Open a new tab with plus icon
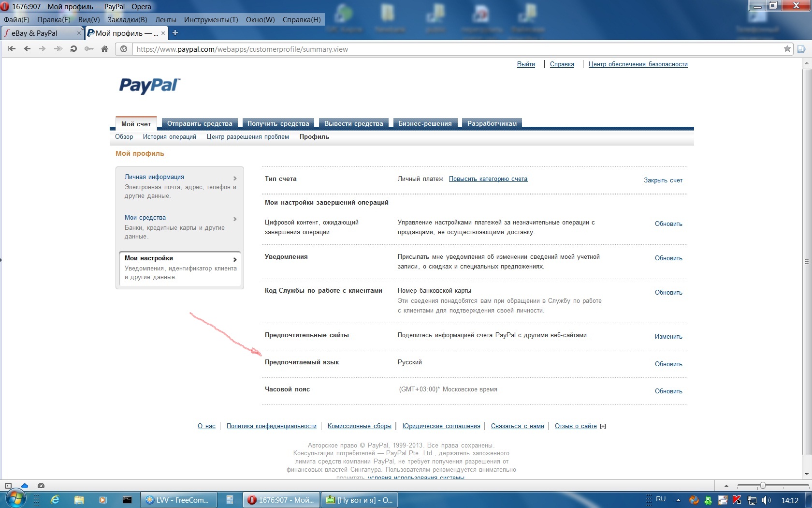 175,33
